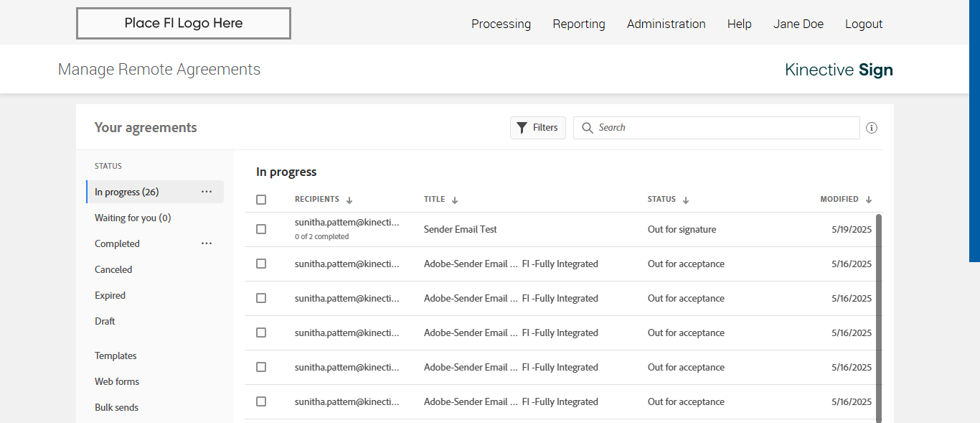Open the Reporting menu

point(578,24)
